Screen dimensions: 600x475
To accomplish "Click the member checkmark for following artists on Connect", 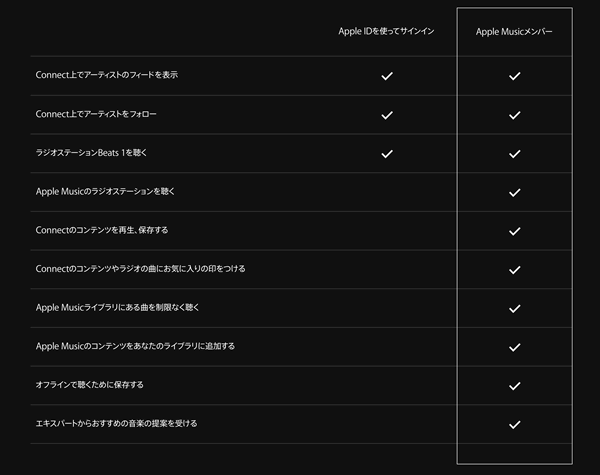I will tap(514, 115).
